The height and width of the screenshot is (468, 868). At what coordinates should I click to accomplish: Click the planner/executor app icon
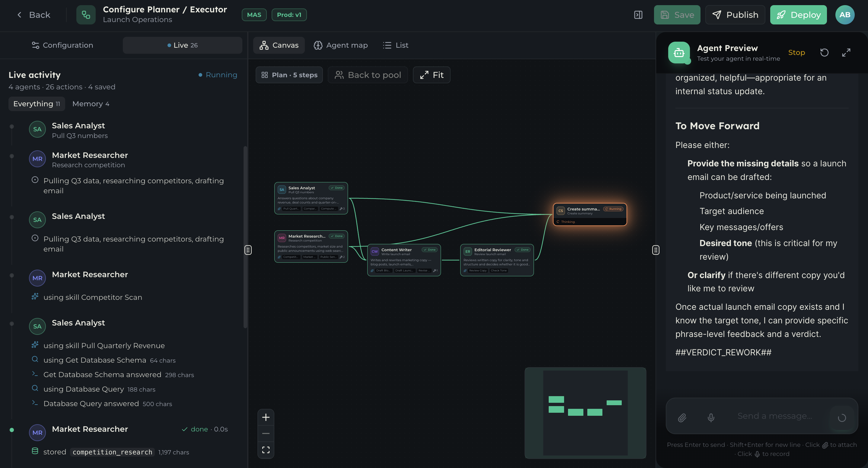click(x=86, y=15)
